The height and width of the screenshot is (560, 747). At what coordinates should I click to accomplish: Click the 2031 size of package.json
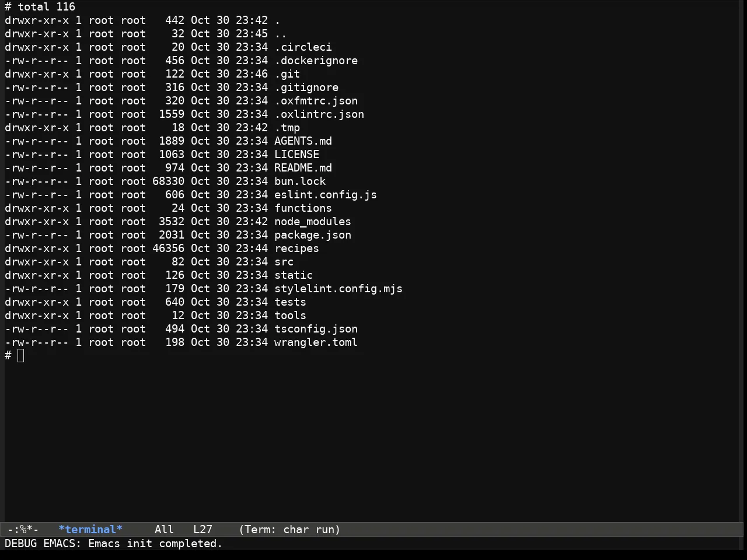pos(172,235)
